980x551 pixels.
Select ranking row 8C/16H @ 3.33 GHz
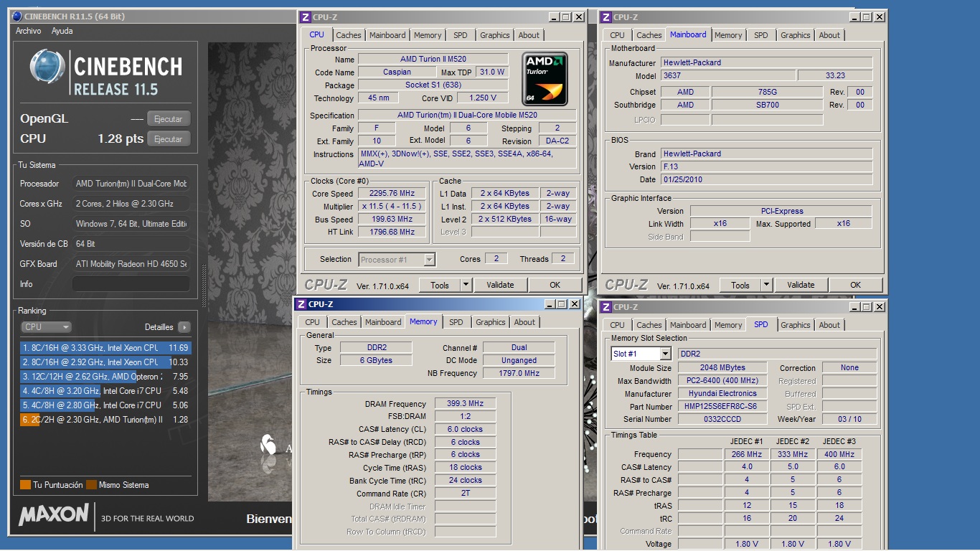[105, 348]
